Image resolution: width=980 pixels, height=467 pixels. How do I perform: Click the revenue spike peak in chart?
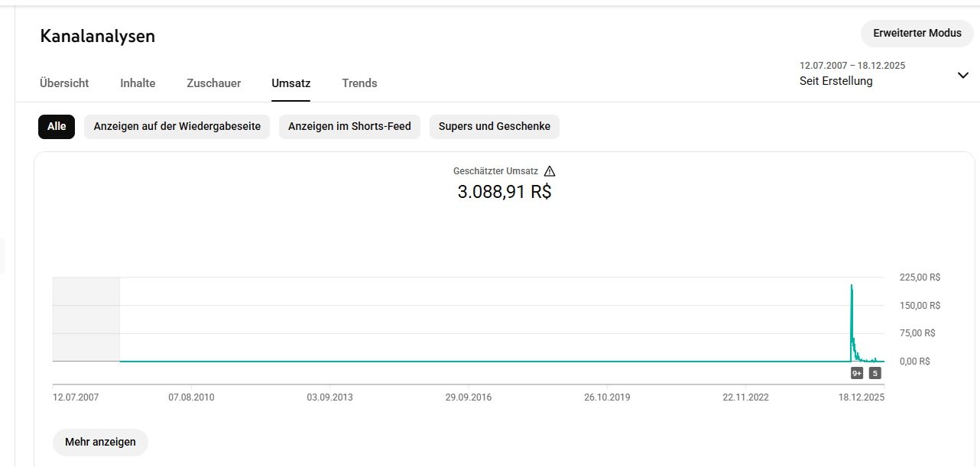[852, 286]
